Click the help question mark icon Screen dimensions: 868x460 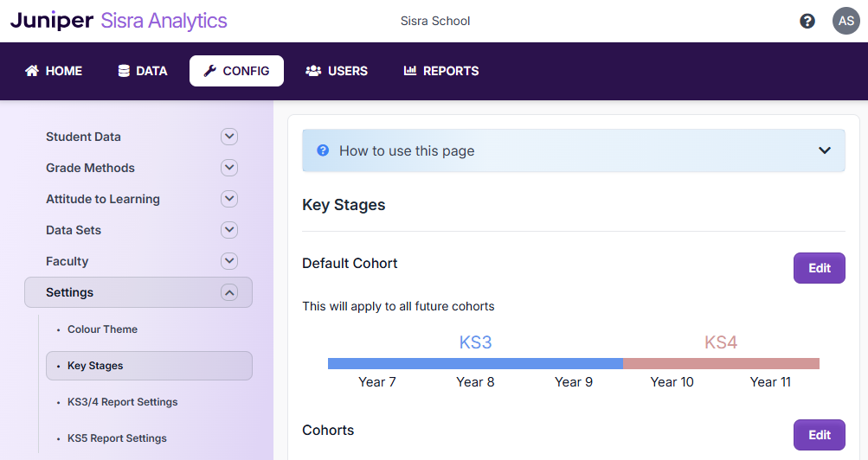[x=807, y=21]
